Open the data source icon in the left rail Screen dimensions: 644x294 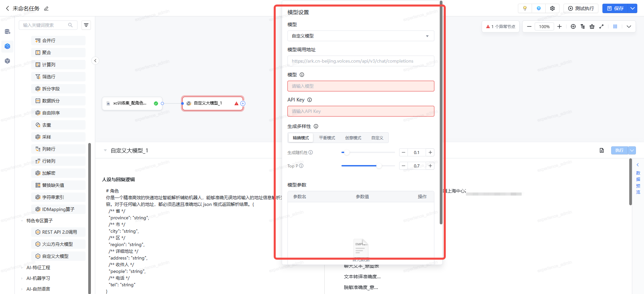tap(7, 31)
